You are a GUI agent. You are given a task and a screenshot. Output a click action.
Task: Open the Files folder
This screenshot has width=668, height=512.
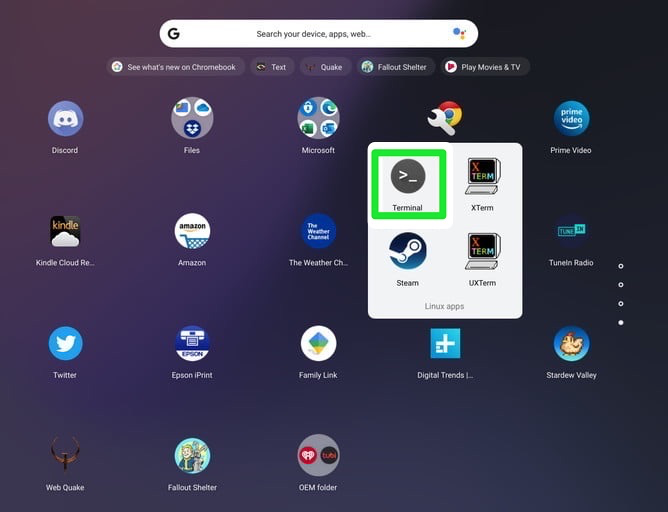[192, 118]
